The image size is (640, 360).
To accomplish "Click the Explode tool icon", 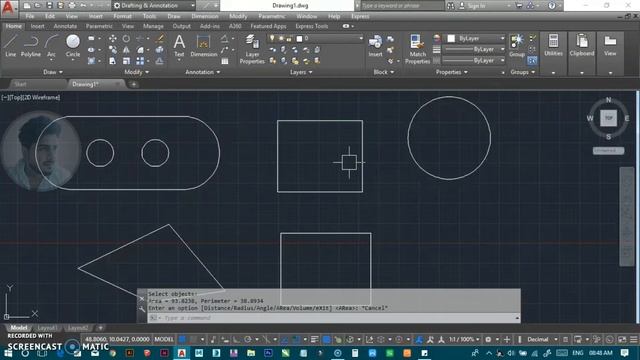I will [160, 50].
